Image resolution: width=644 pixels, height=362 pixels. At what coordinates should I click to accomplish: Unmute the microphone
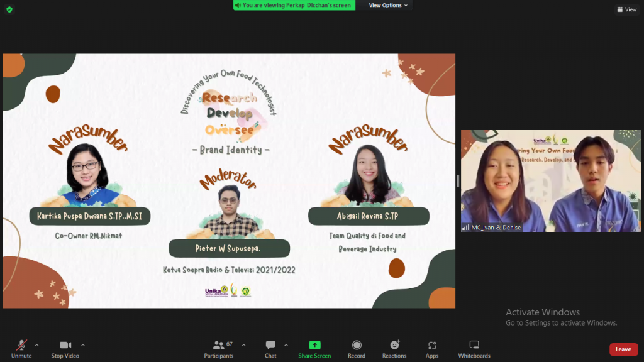(x=21, y=348)
